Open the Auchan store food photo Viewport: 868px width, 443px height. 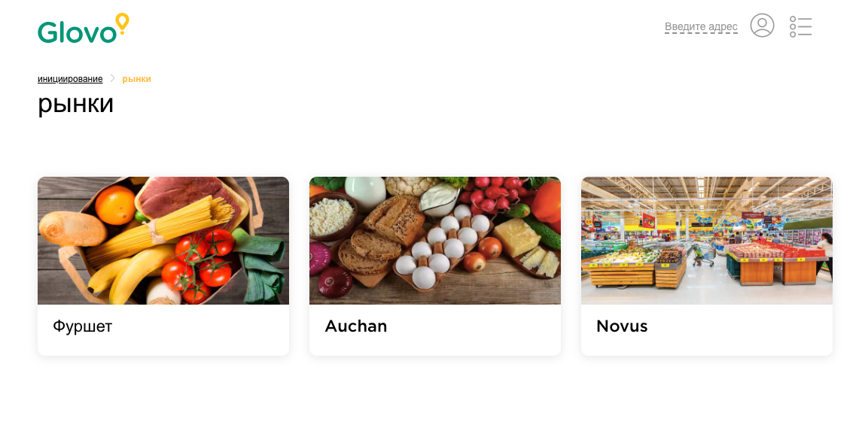(x=435, y=241)
